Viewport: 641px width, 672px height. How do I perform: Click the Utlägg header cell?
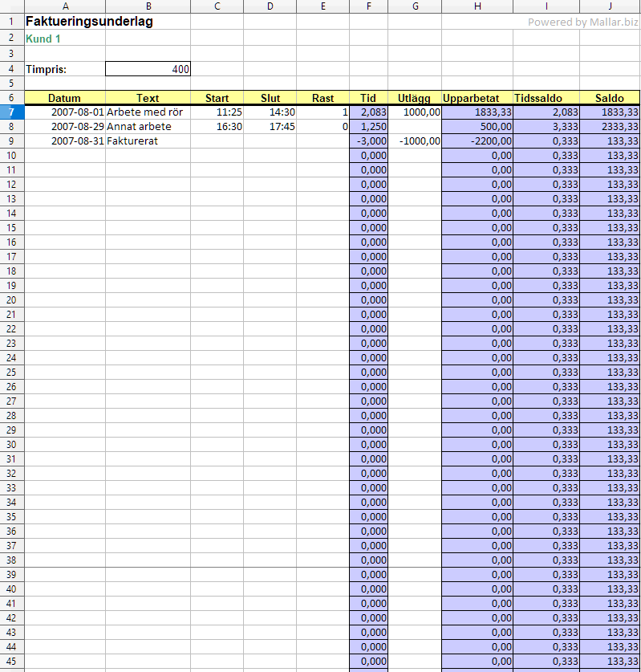click(415, 98)
